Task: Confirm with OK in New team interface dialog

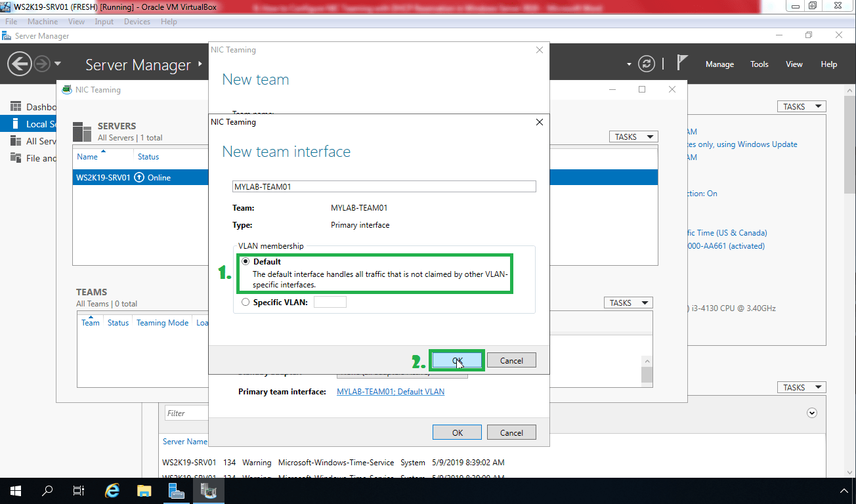Action: coord(457,360)
